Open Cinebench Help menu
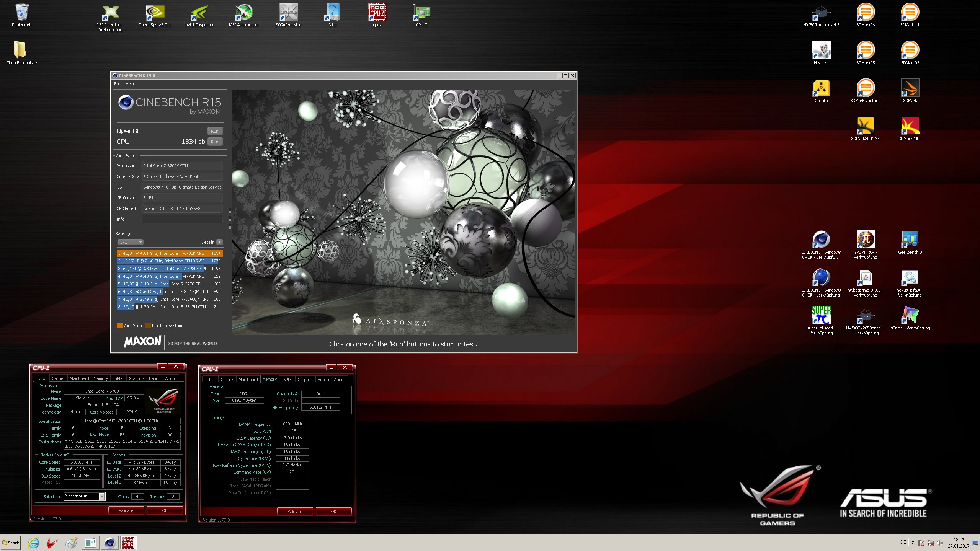The width and height of the screenshot is (980, 551). click(130, 84)
